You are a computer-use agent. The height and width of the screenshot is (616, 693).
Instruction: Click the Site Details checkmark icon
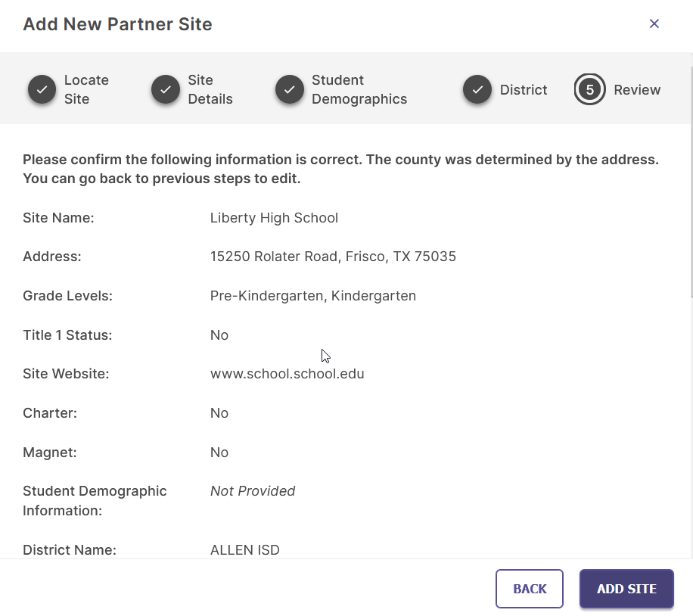tap(166, 90)
